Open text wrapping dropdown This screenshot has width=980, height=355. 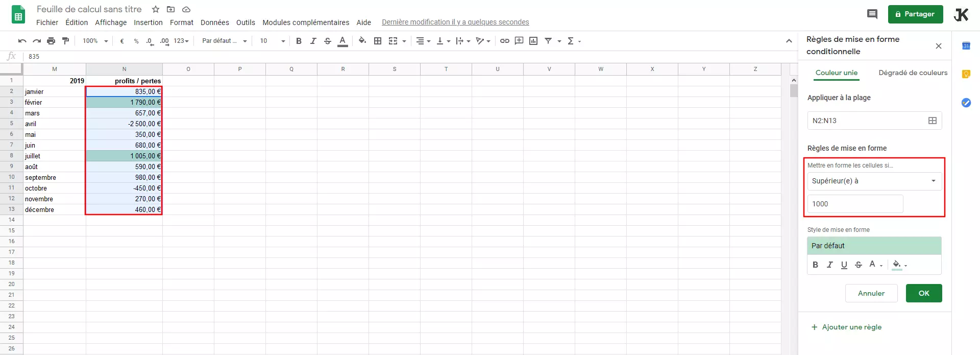pyautogui.click(x=463, y=41)
